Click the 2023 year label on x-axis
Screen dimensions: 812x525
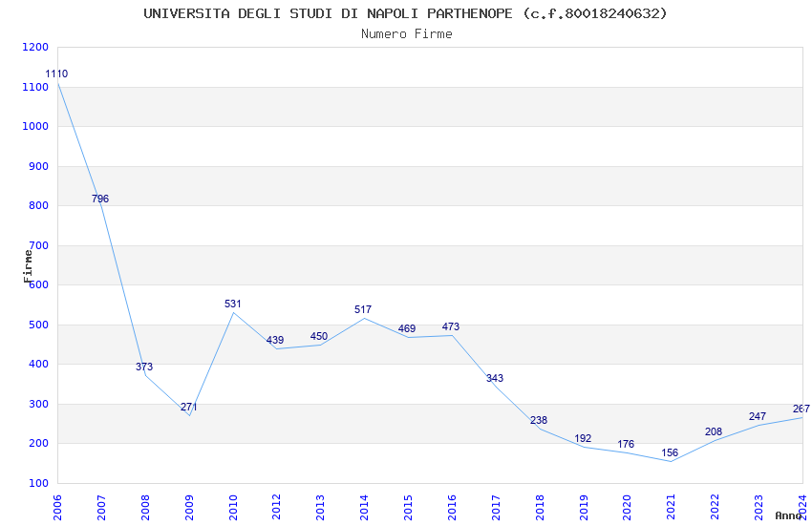click(x=759, y=507)
